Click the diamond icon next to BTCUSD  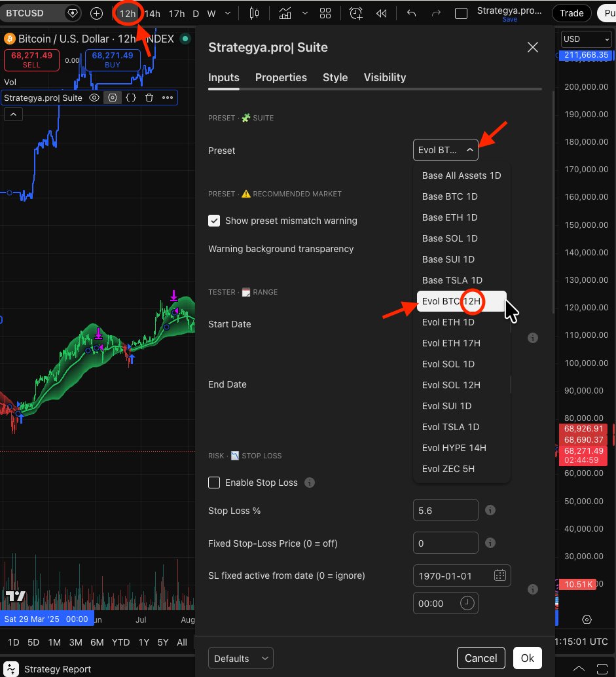[73, 13]
